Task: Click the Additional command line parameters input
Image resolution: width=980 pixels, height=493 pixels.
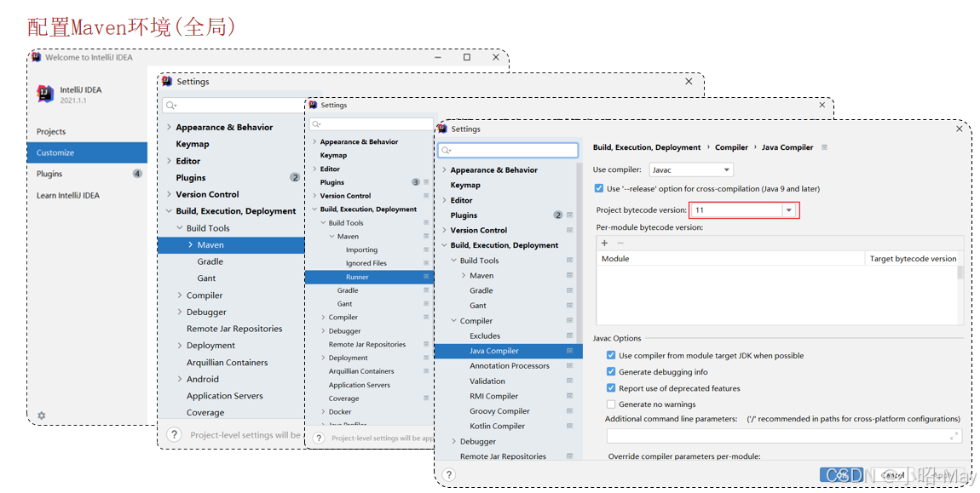Action: pos(784,435)
